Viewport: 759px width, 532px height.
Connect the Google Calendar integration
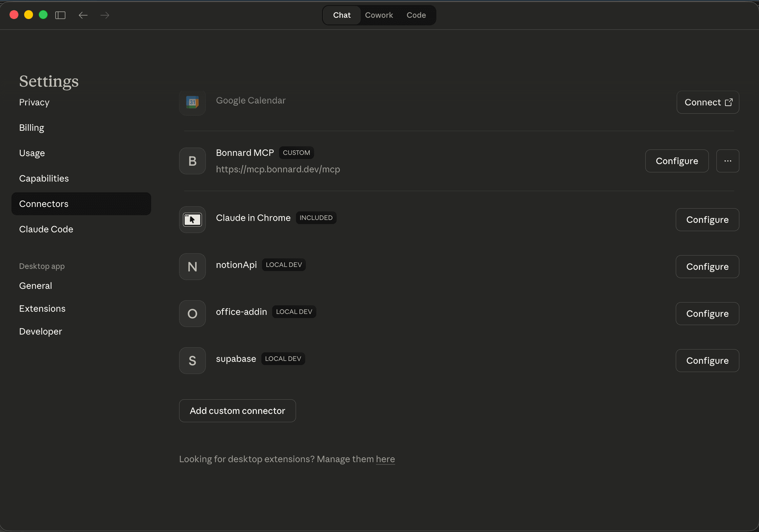pos(708,102)
